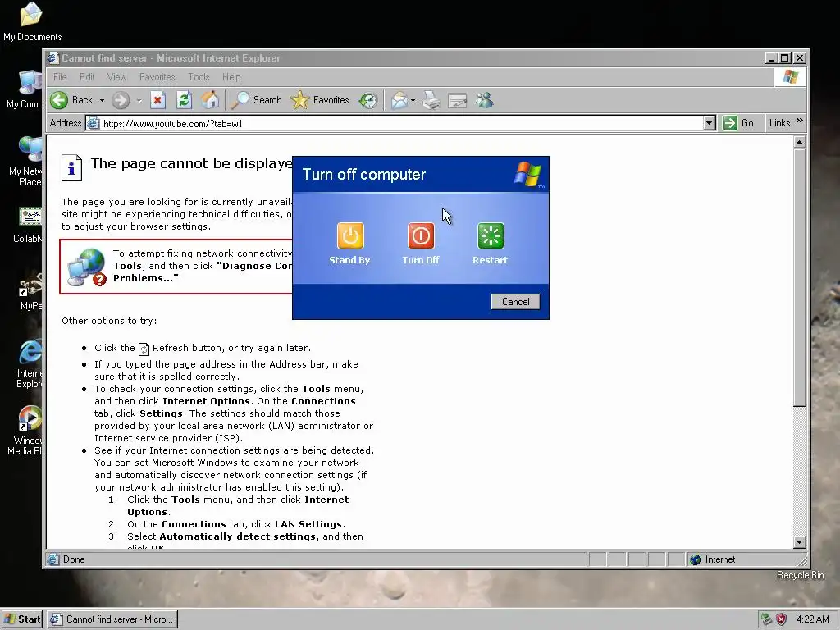Click "Other options to try:" text
Image resolution: width=840 pixels, height=630 pixels.
(109, 321)
